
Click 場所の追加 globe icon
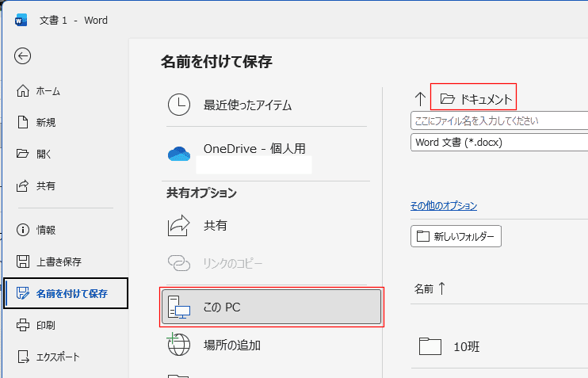179,346
